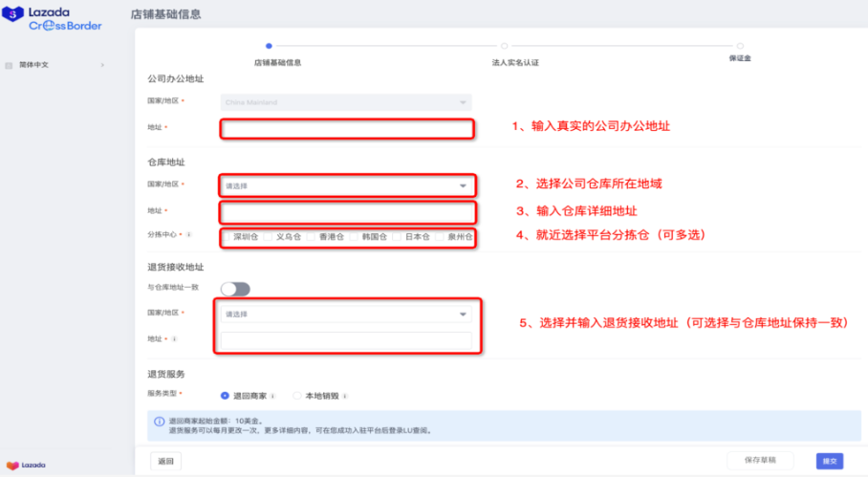Click info icon next to 分拣中心
The height and width of the screenshot is (477, 868).
[188, 234]
